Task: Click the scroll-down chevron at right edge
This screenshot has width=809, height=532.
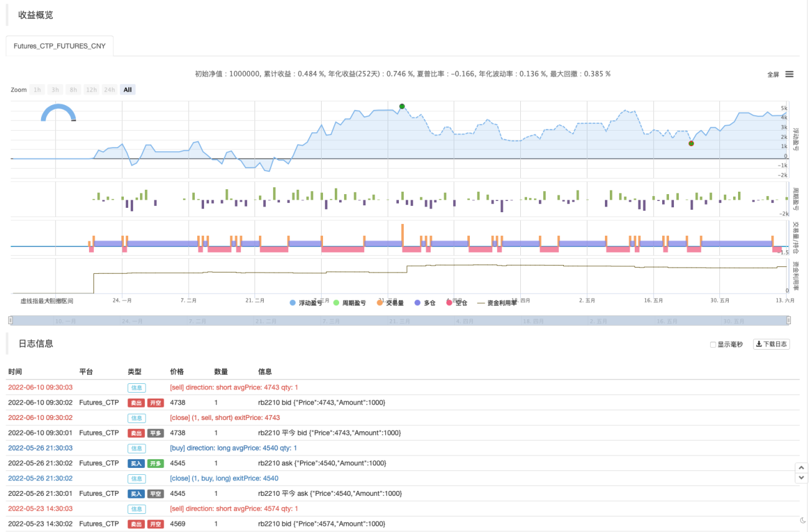Action: pyautogui.click(x=802, y=478)
